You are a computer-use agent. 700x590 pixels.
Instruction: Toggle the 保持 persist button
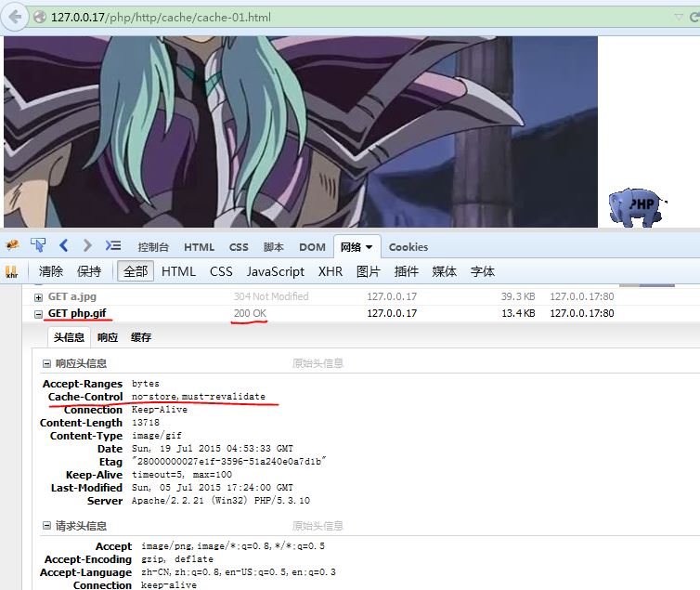pyautogui.click(x=89, y=271)
